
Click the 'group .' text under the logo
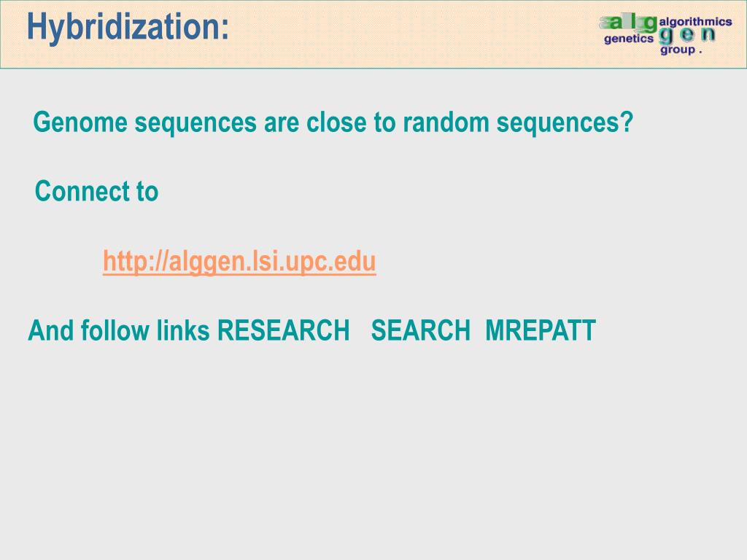click(x=681, y=50)
